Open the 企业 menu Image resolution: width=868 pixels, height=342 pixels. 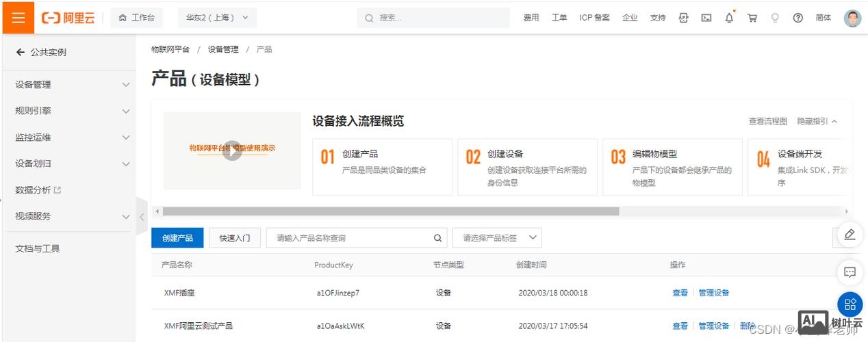pos(630,18)
